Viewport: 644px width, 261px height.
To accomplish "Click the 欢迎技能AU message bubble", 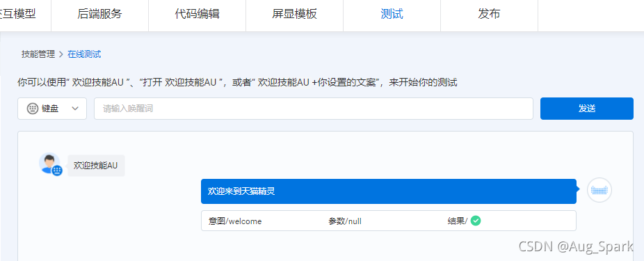I will (96, 166).
